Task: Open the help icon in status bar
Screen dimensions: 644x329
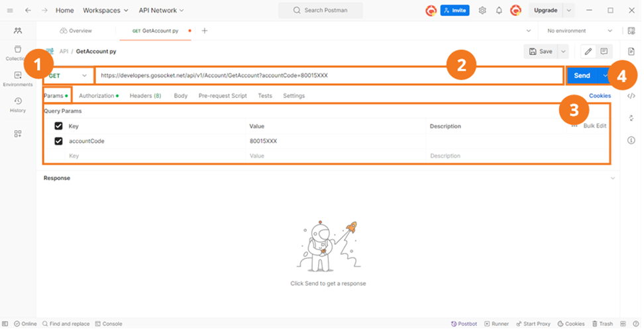Action: [636, 324]
